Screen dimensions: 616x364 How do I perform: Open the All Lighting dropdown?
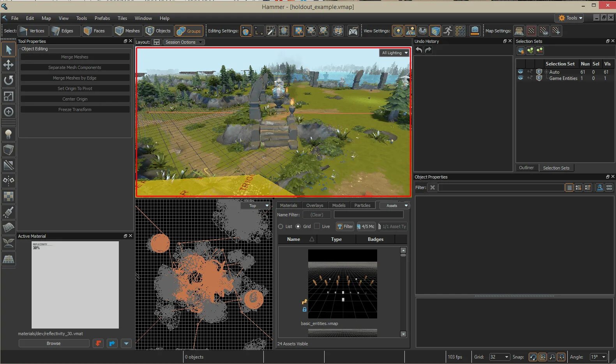[x=394, y=53]
